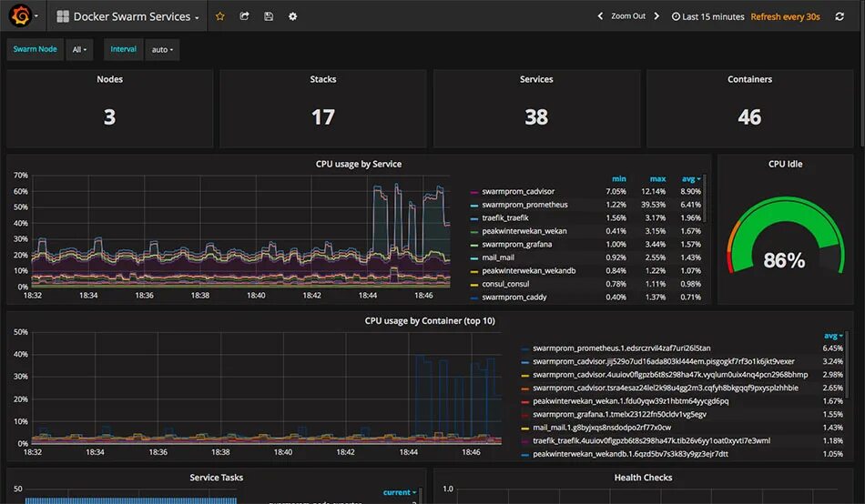
Task: Click the CPU Idle 86% gauge
Action: pyautogui.click(x=785, y=237)
